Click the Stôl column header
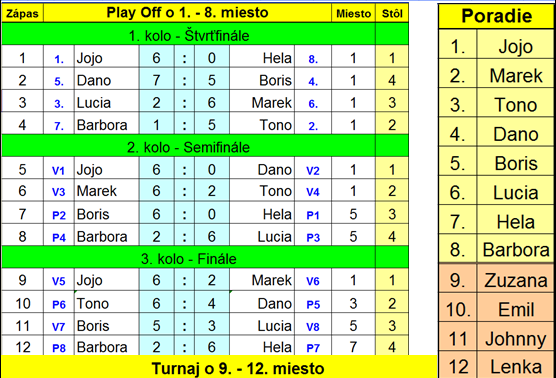This screenshot has height=378, width=556. tap(392, 13)
